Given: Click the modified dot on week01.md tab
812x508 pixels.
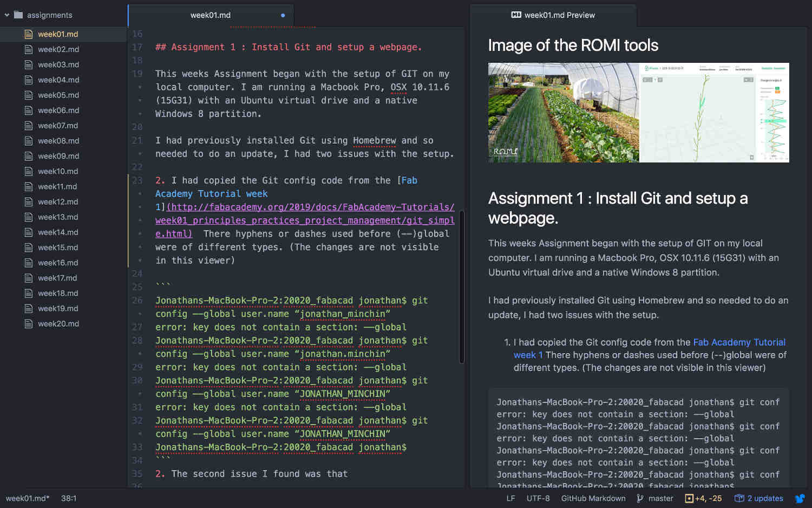Looking at the screenshot, I should tap(283, 15).
